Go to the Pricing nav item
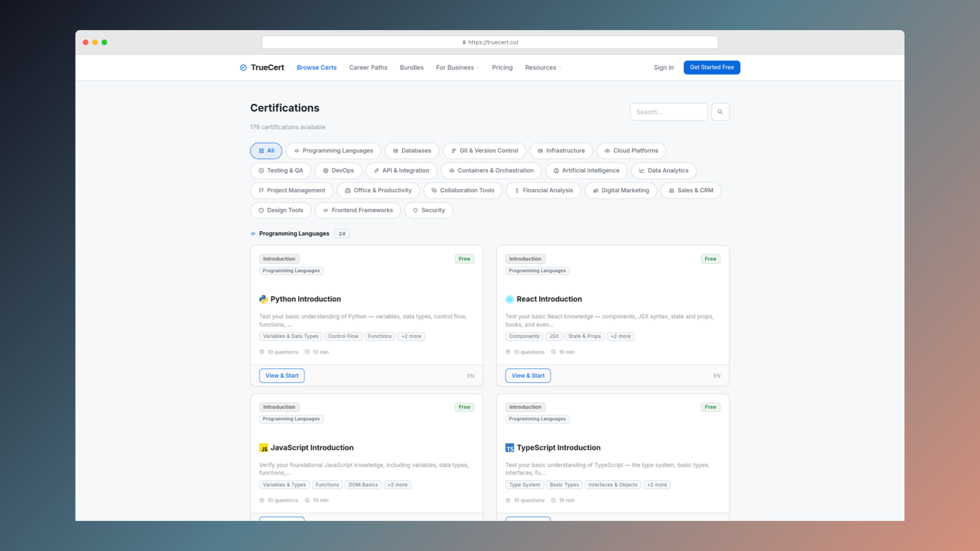 point(502,67)
